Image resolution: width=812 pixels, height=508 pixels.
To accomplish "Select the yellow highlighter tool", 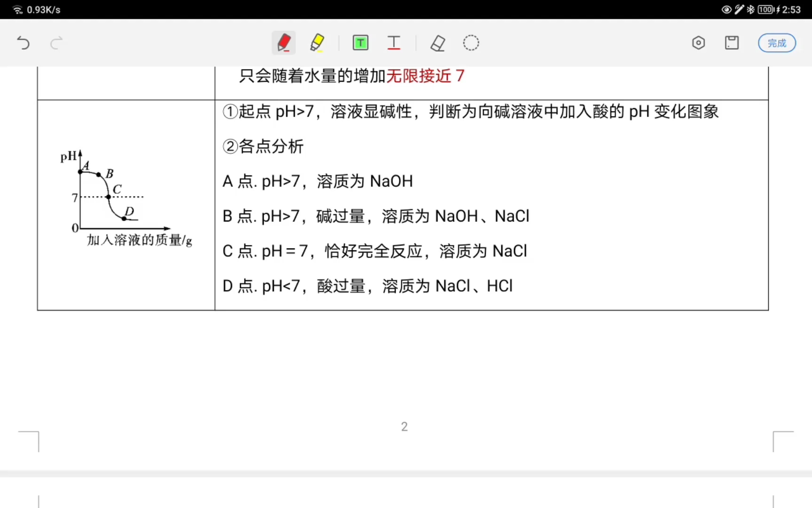I will [317, 43].
